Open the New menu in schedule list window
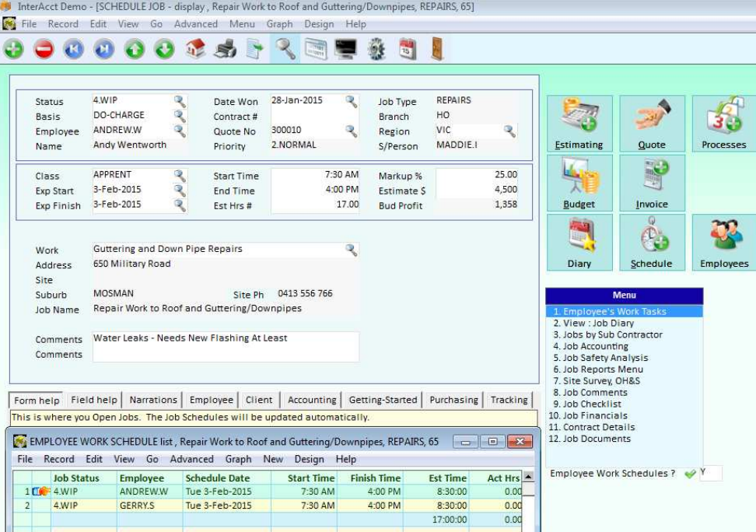This screenshot has height=532, width=756. pyautogui.click(x=273, y=459)
